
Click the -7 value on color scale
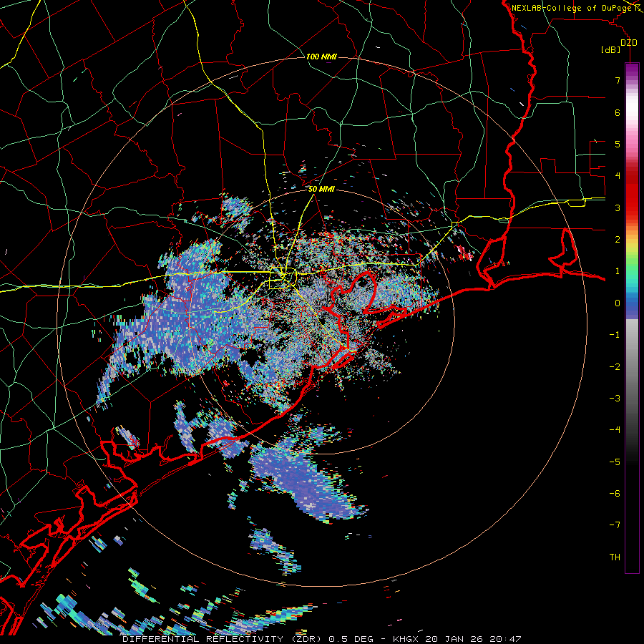615,525
